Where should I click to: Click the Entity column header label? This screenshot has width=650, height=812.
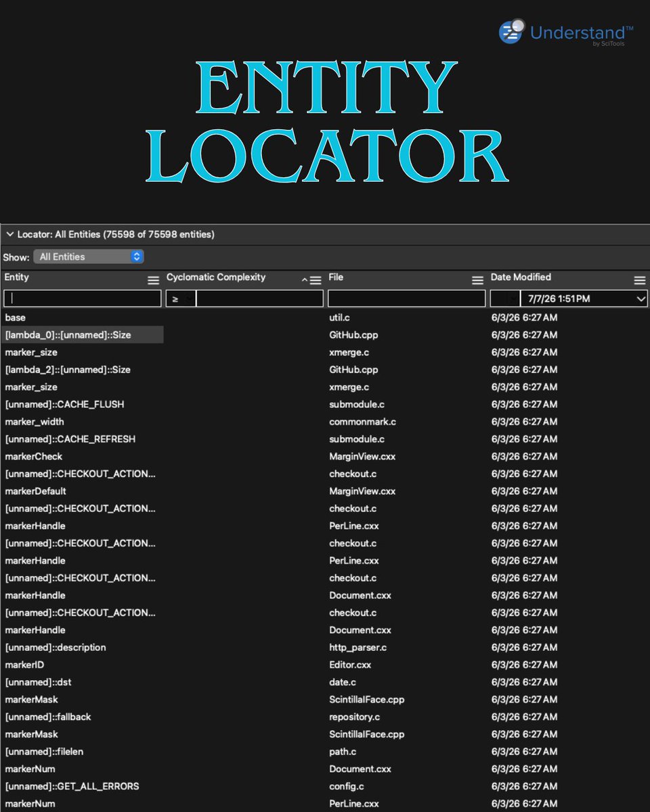tap(17, 277)
